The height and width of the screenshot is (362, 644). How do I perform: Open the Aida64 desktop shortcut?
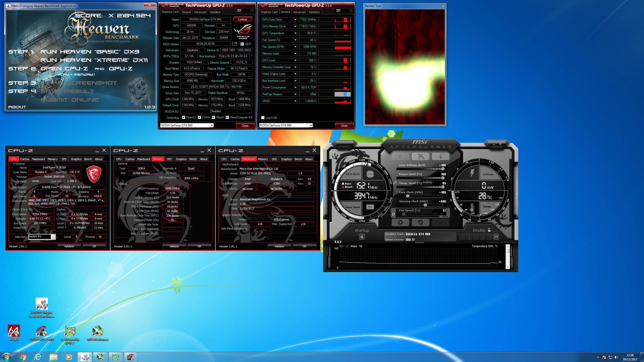pos(14,333)
